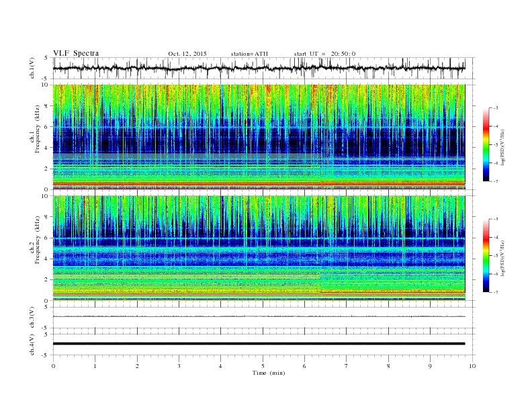
Task: Click tick label '5' on the Time axis
Action: click(x=263, y=366)
